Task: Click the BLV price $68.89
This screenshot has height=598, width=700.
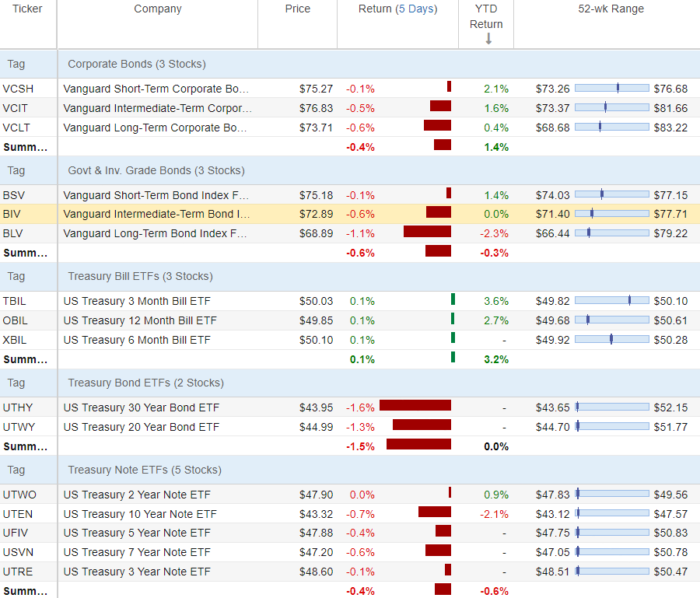Action: (316, 233)
